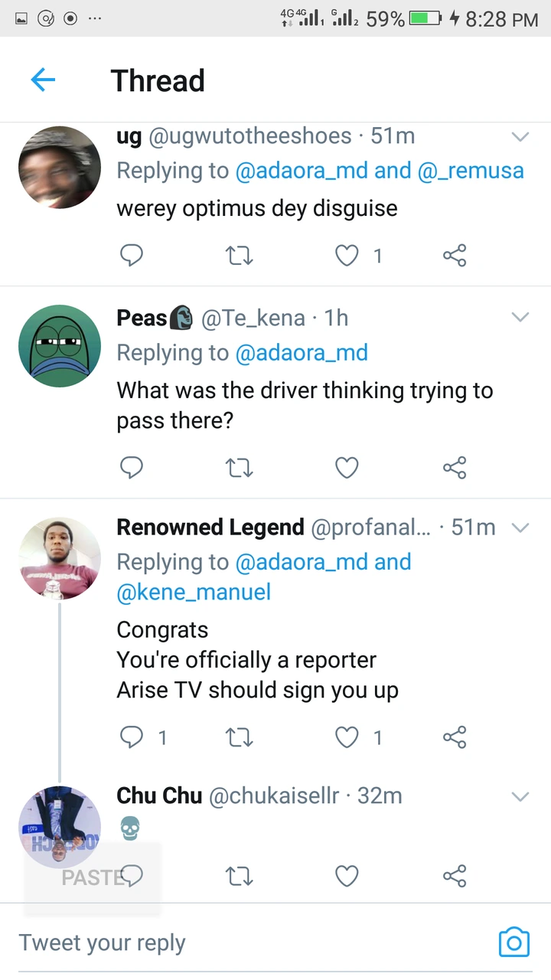Image resolution: width=551 pixels, height=980 pixels.
Task: Retweet Chu Chu's skull tweet
Action: pos(240,876)
